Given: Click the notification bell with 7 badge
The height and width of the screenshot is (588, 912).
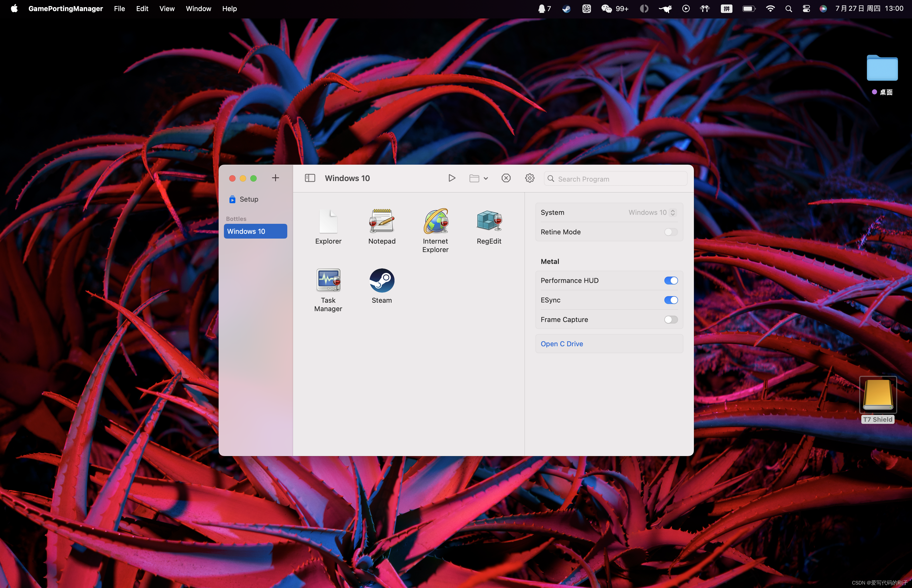Looking at the screenshot, I should coord(544,8).
